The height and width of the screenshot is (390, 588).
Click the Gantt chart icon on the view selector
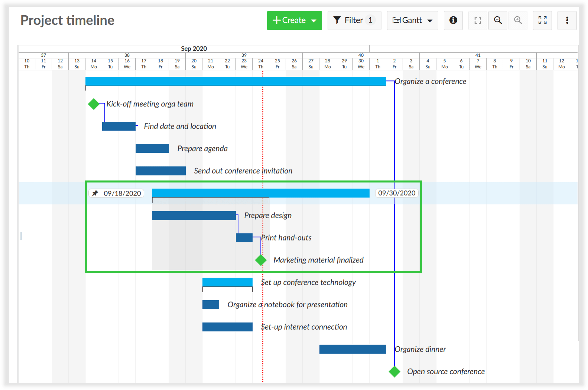click(x=397, y=20)
